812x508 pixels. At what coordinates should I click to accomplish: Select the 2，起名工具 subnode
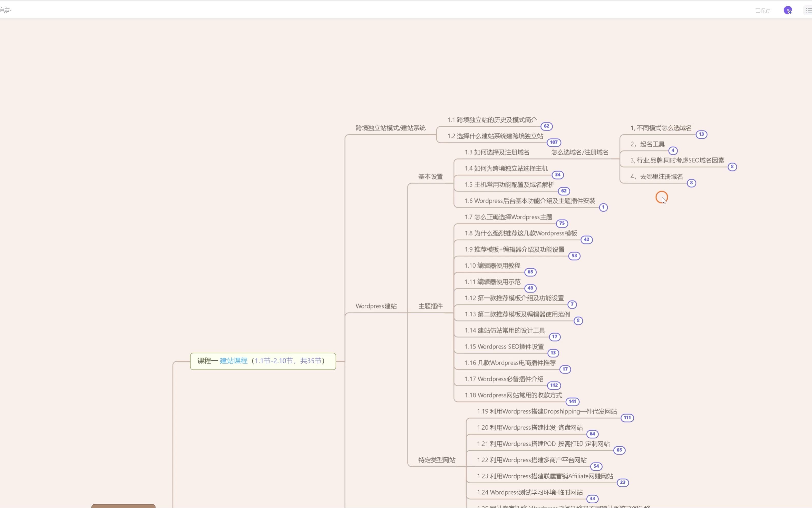[647, 144]
